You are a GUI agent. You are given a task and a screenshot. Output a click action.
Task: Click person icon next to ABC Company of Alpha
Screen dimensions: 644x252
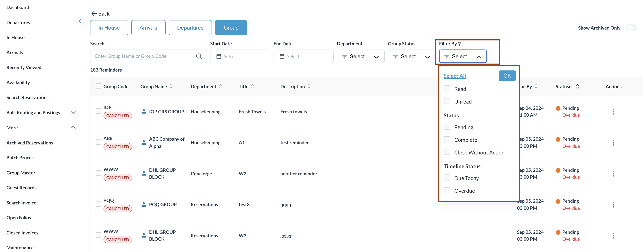[x=144, y=142]
